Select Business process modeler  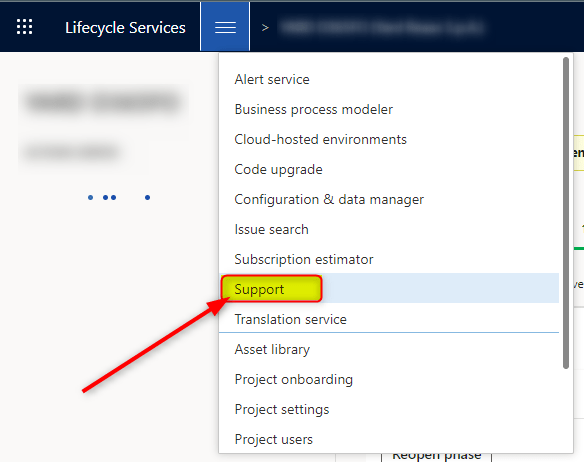coord(389,110)
